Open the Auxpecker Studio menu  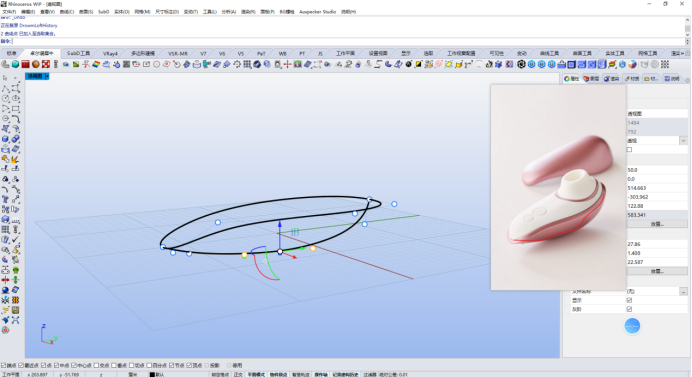[317, 12]
